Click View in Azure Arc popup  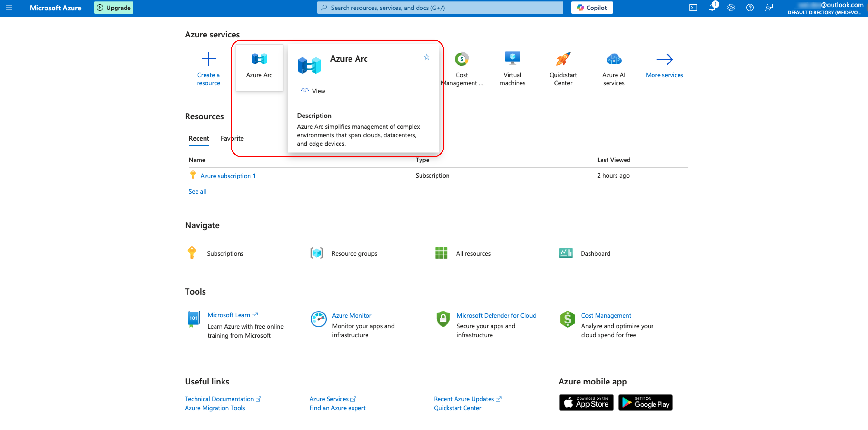313,91
